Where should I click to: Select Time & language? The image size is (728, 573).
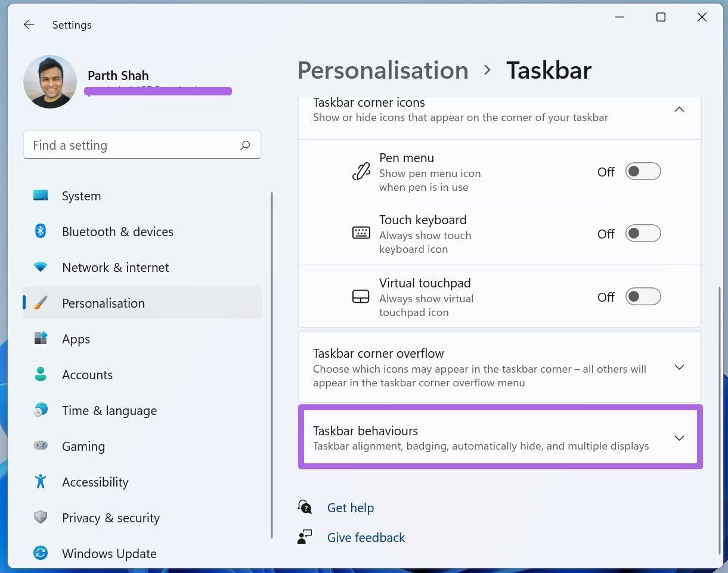(142, 410)
